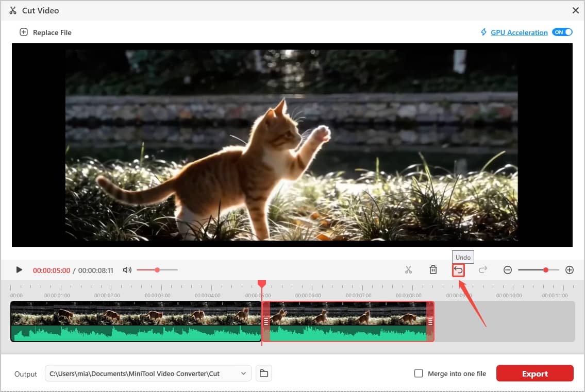Open the GPU Acceleration link
This screenshot has height=392, width=585.
[x=519, y=32]
